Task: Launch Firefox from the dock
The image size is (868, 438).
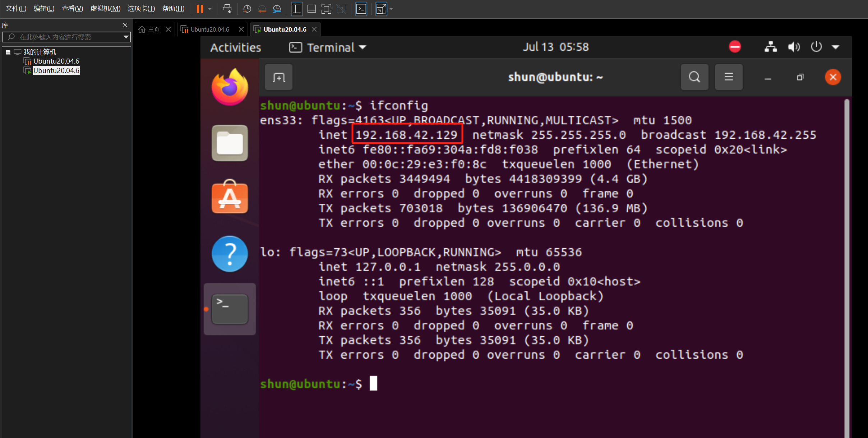Action: [x=230, y=87]
